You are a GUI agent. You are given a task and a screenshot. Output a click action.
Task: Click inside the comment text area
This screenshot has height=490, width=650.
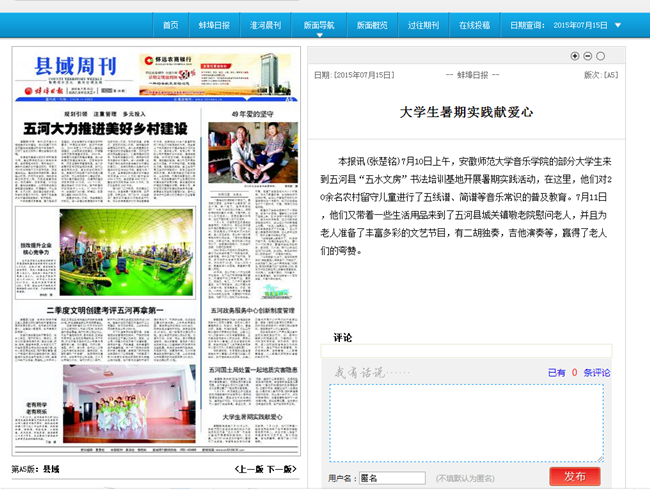pos(466,422)
